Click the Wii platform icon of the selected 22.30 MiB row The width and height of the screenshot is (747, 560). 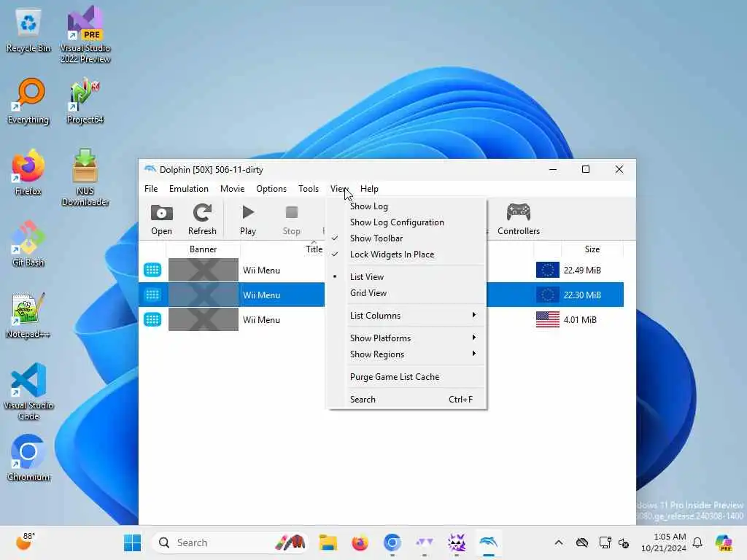[x=152, y=295]
